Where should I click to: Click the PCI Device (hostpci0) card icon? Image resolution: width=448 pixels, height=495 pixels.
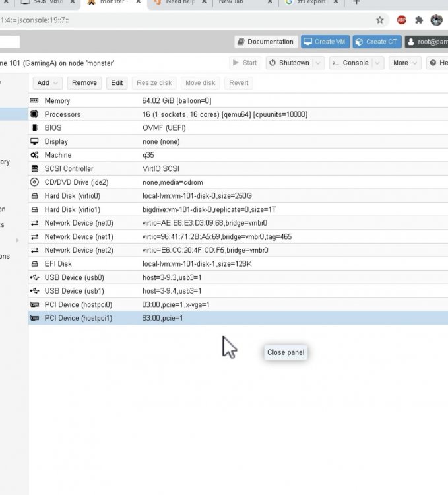34,304
